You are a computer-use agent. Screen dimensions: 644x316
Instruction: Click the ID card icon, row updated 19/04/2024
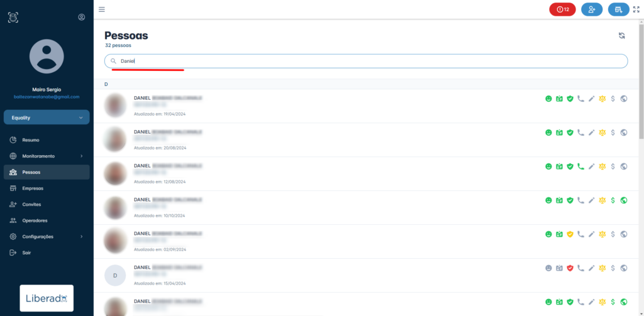tap(559, 99)
